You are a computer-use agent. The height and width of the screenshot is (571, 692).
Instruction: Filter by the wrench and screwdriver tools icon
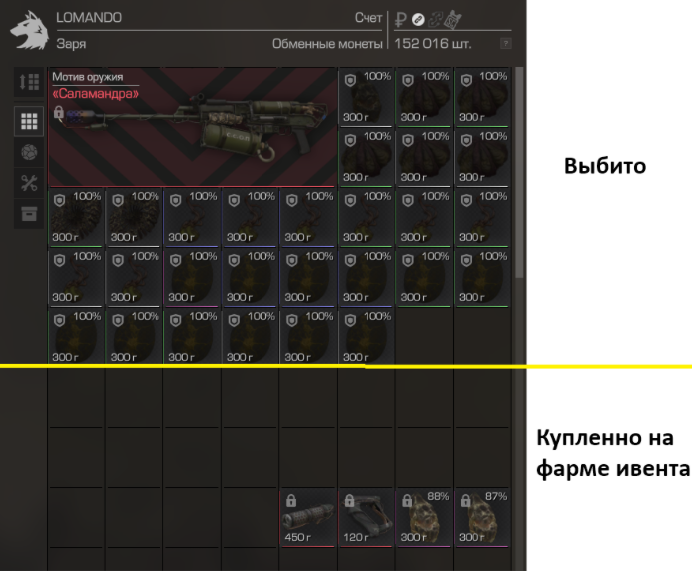point(29,183)
